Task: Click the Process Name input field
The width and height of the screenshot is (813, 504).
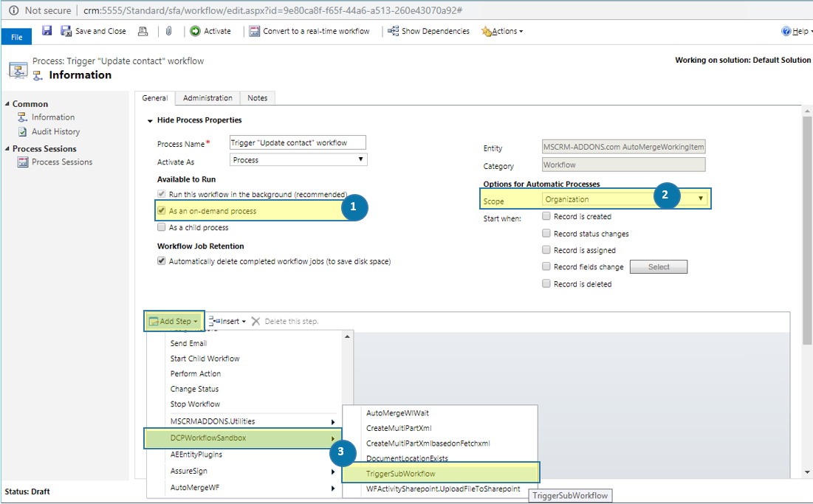Action: pyautogui.click(x=298, y=142)
